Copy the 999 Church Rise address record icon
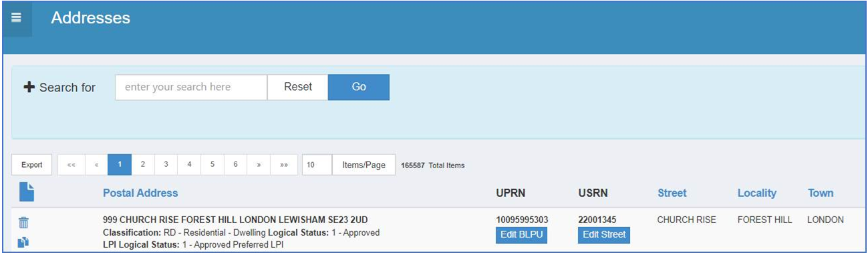The width and height of the screenshot is (868, 253). (23, 243)
